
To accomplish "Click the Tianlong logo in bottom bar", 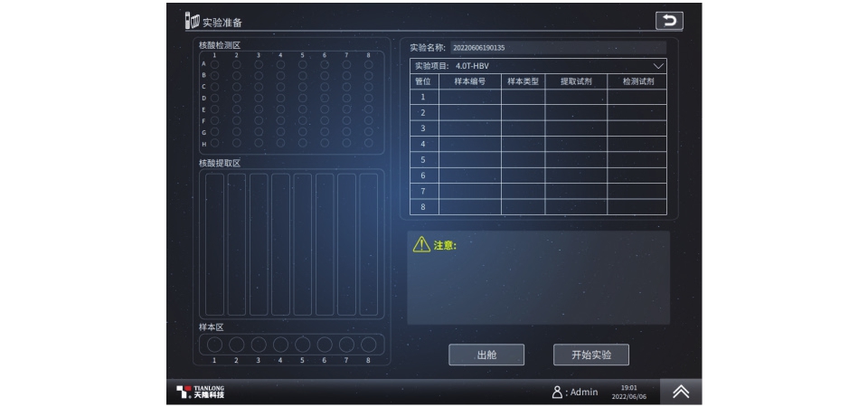I will pyautogui.click(x=200, y=392).
